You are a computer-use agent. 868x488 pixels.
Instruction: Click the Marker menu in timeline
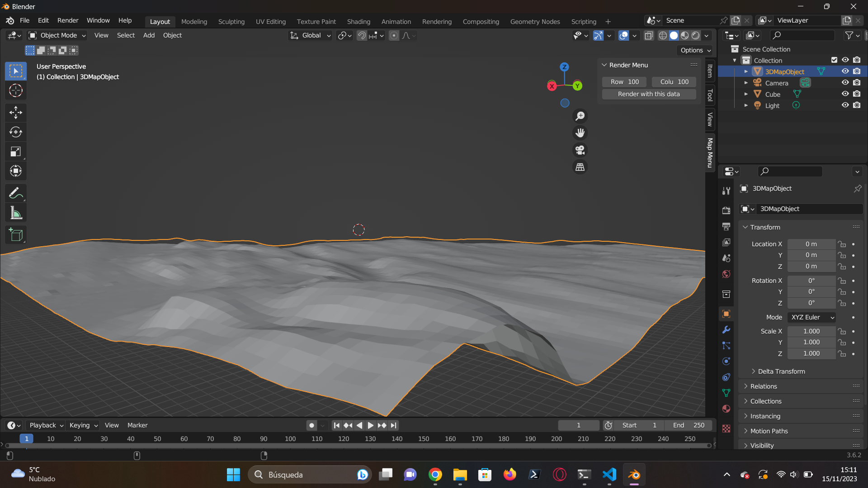[x=137, y=425]
